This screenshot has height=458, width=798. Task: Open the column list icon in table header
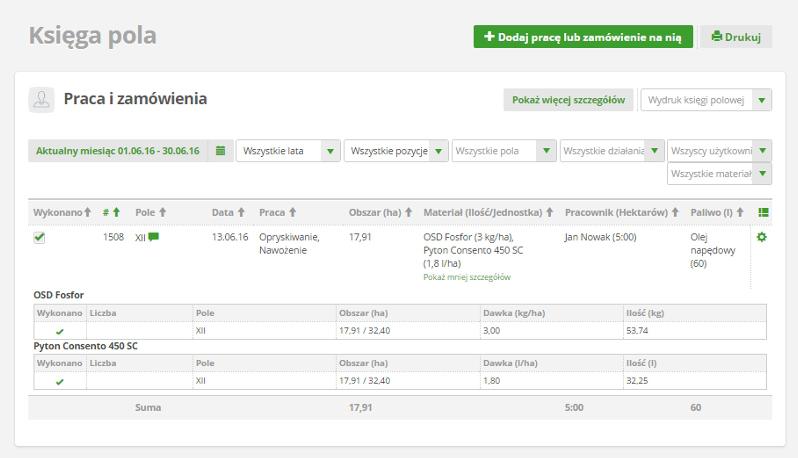point(763,212)
